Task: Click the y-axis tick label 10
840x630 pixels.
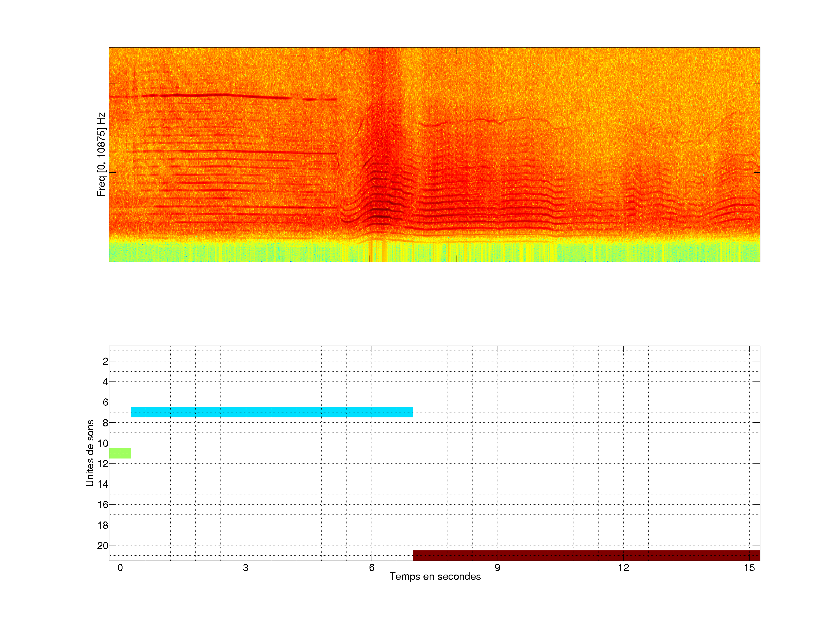Action: [103, 443]
